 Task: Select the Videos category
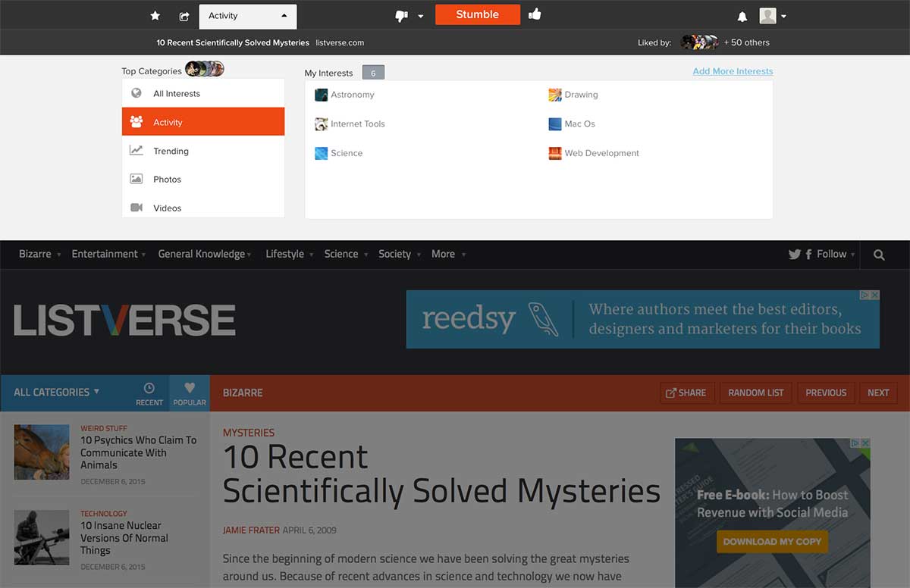[x=203, y=208]
